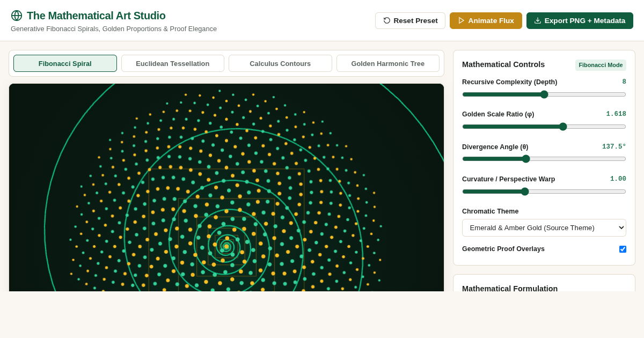Click the Generative Fibonacci Spirals subtitle
Screen dimensions: 644x338
click(114, 29)
